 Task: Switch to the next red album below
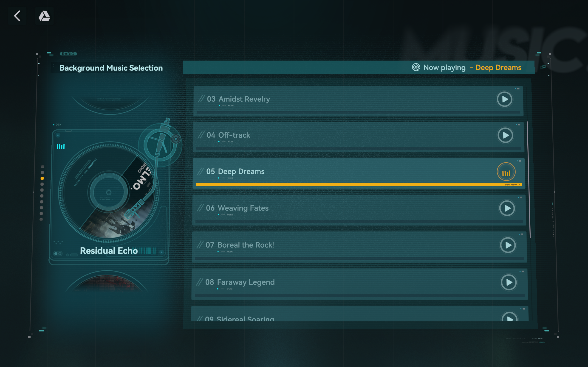pyautogui.click(x=107, y=282)
